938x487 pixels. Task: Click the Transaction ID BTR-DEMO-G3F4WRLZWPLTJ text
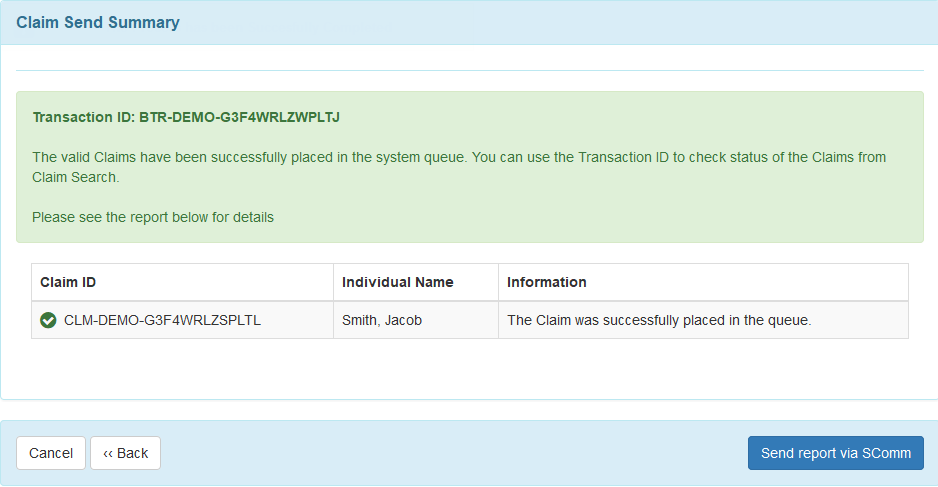click(x=186, y=117)
